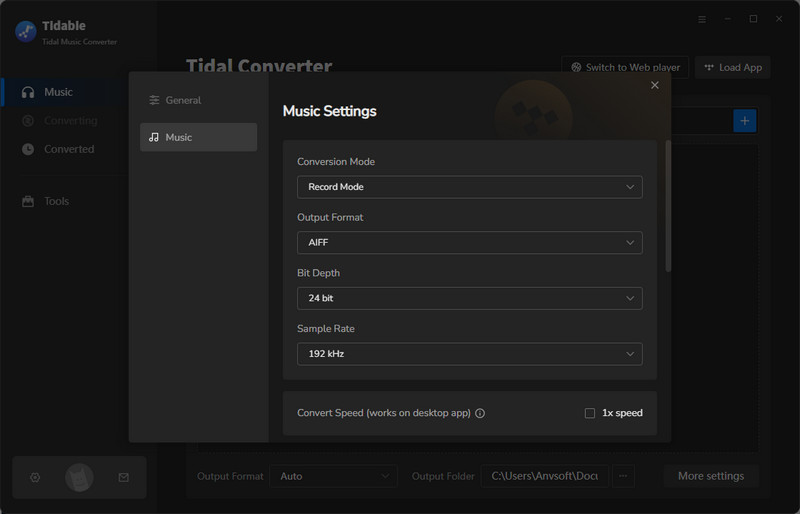
Task: Click the user avatar in sidebar
Action: tap(79, 477)
